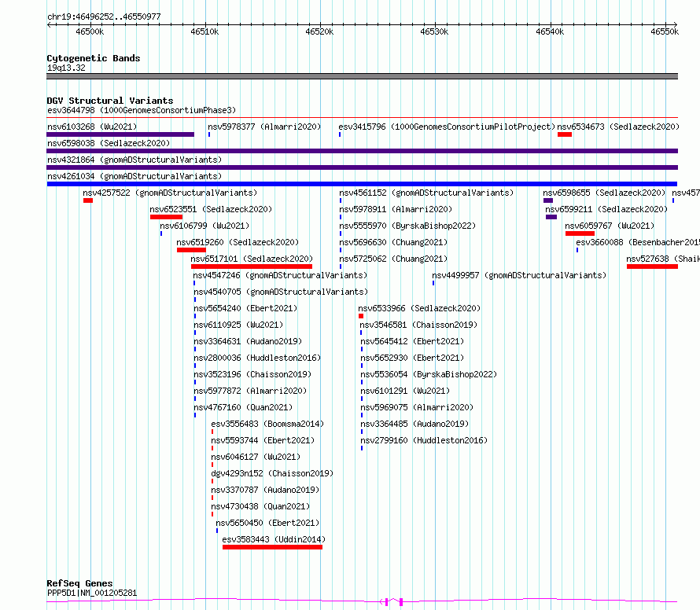The width and height of the screenshot is (700, 610).
Task: Click the Cytogenetic Bands track heading
Action: pyautogui.click(x=93, y=58)
